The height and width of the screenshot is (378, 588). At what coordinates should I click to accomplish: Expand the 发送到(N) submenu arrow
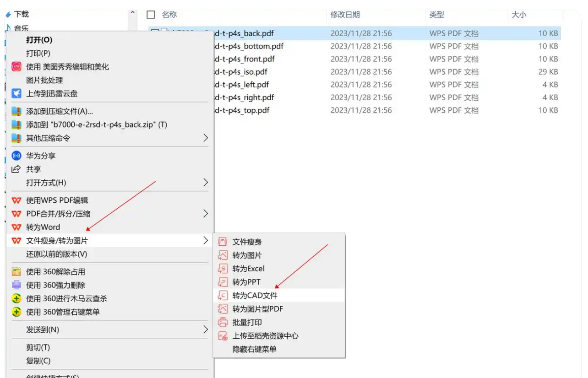click(206, 329)
